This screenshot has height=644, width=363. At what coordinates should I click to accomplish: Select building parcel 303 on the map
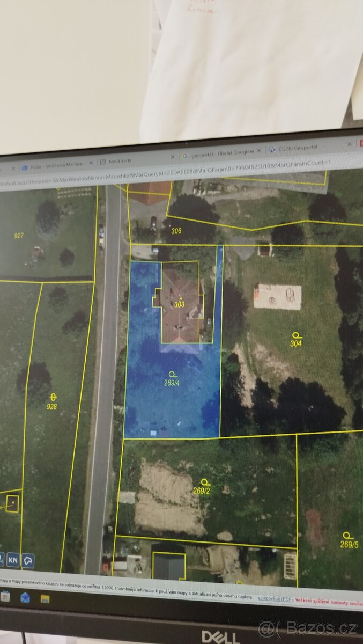(x=180, y=304)
